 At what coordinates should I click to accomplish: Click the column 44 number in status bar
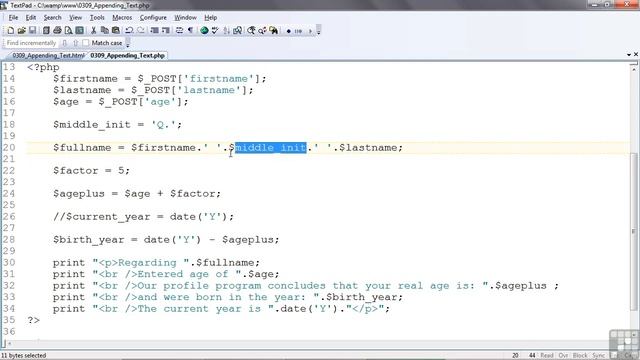pyautogui.click(x=532, y=356)
